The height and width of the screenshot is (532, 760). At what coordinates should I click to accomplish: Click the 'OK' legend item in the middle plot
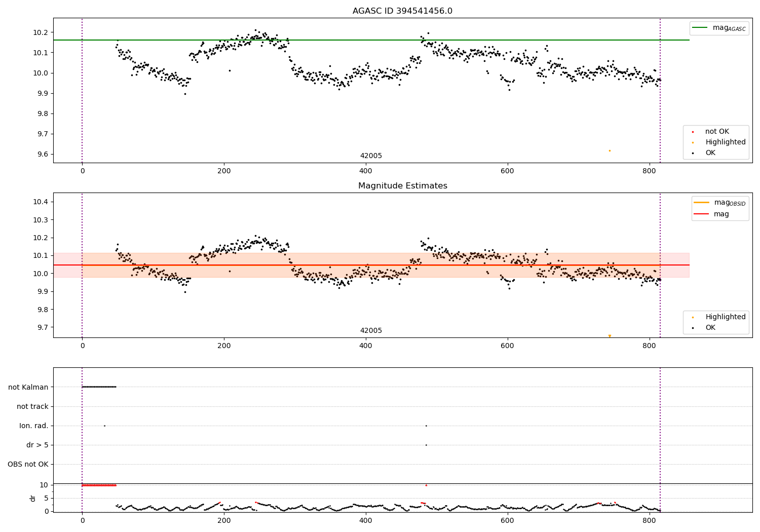[704, 328]
